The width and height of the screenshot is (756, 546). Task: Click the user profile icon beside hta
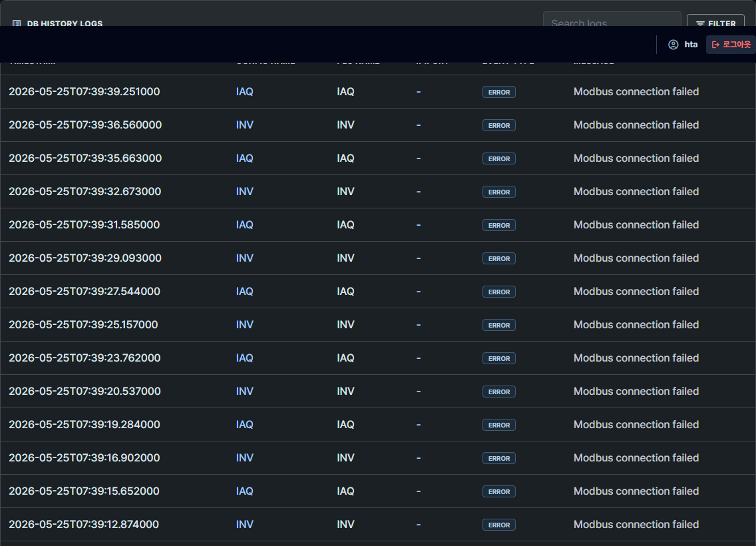673,45
